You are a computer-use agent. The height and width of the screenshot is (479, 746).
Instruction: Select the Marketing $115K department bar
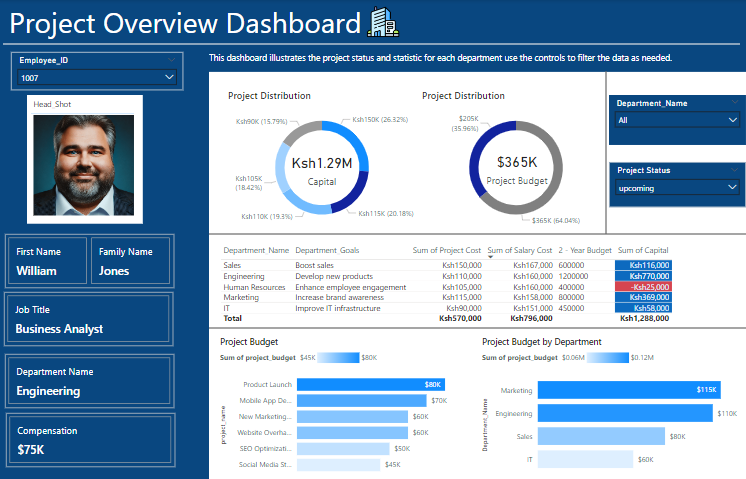[629, 390]
